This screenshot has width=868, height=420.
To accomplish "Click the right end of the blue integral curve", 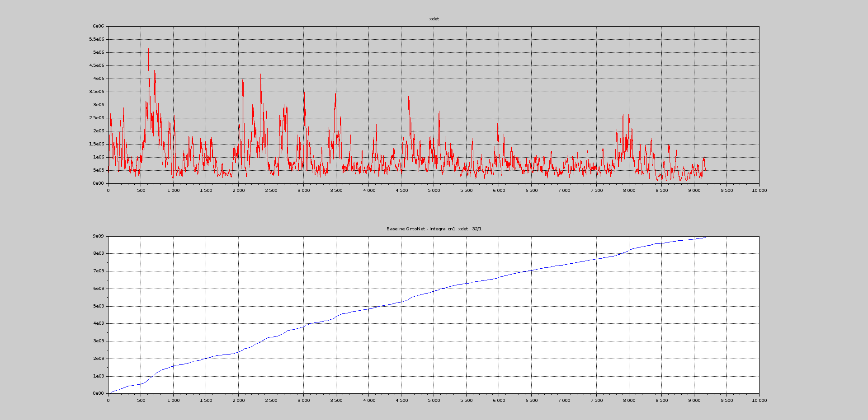I will [x=705, y=238].
